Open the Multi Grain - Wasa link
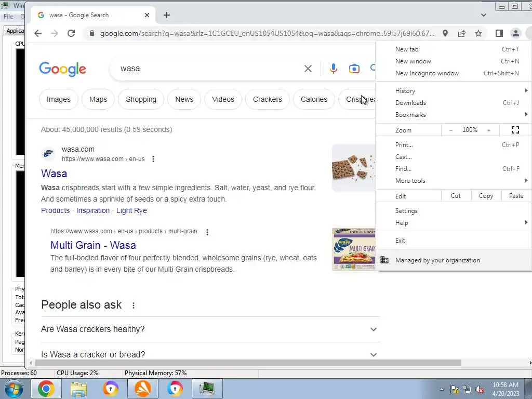The width and height of the screenshot is (532, 399). tap(93, 245)
